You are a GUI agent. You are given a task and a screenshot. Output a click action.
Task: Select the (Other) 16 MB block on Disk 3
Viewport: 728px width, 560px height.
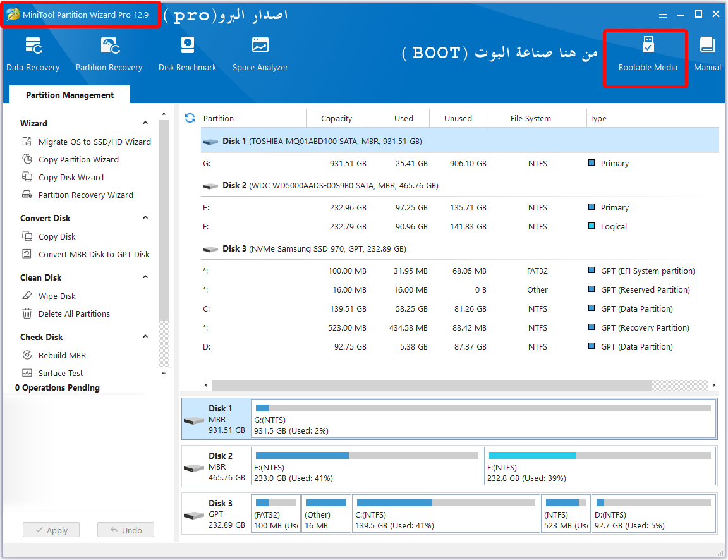pos(326,514)
